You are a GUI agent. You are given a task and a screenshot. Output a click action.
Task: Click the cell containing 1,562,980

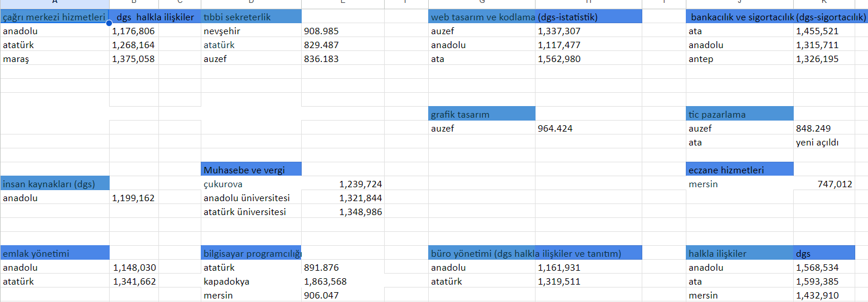(588, 59)
